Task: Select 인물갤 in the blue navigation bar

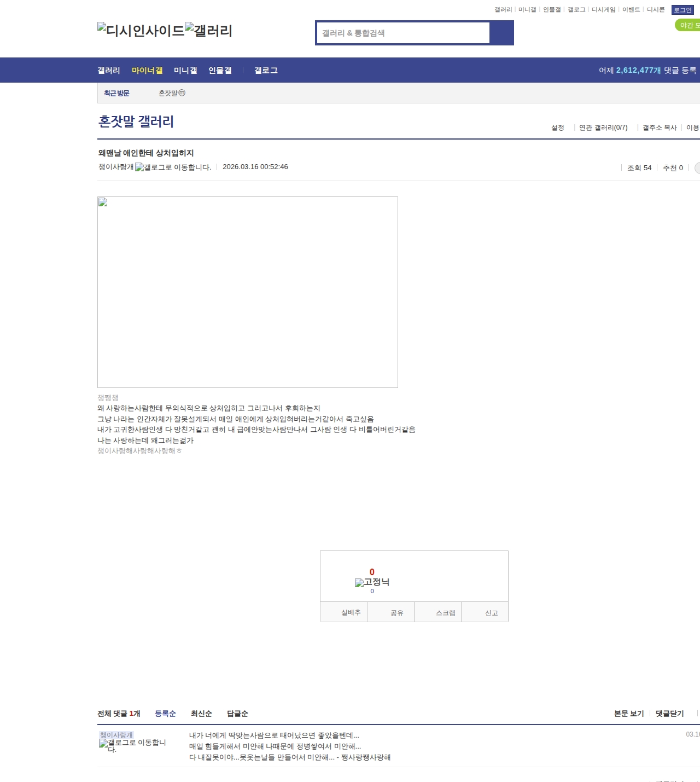Action: (220, 70)
